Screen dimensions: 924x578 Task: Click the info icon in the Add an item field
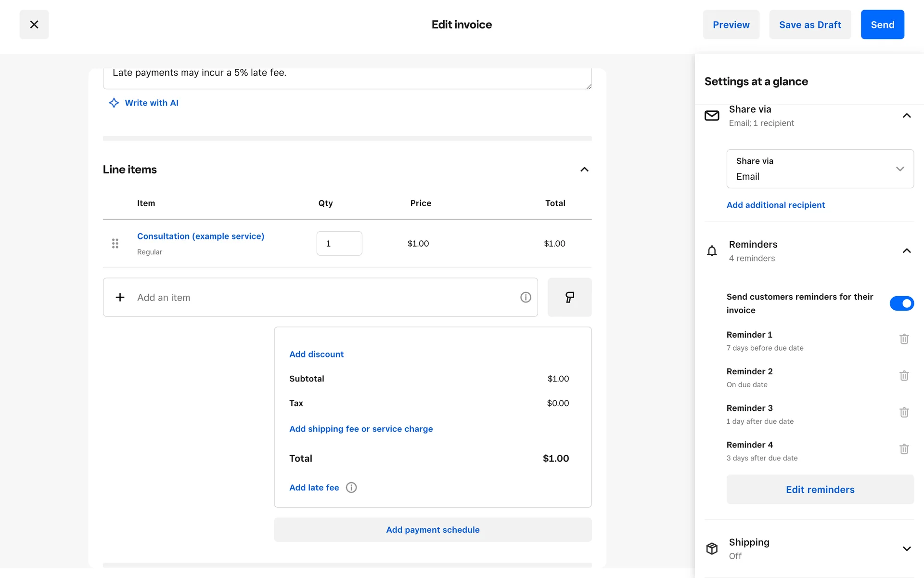point(526,297)
